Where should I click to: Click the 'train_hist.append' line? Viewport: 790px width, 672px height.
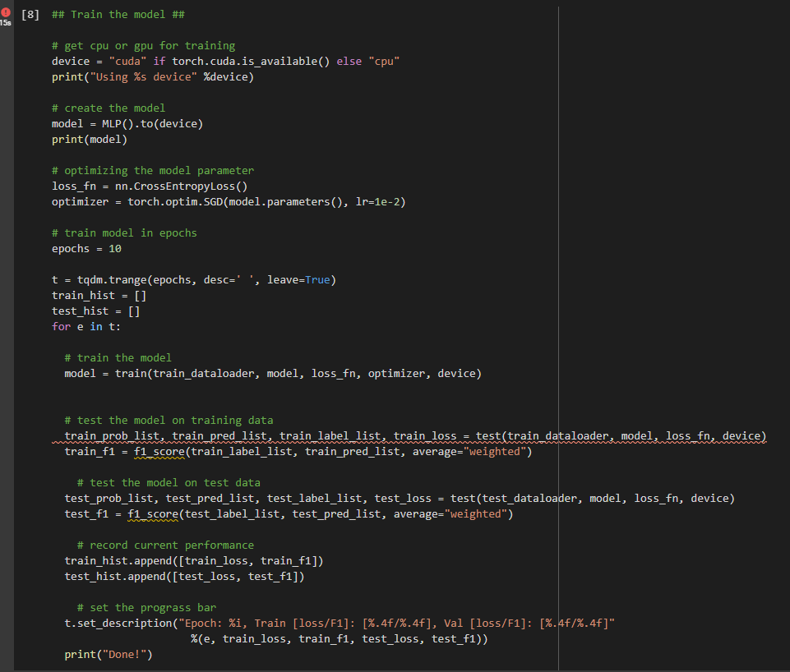pos(193,561)
